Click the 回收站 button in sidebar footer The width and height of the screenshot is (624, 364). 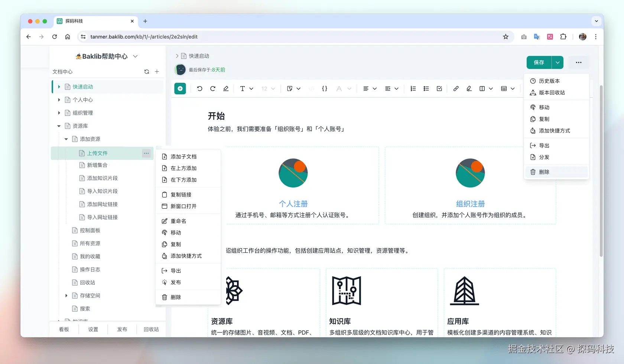pyautogui.click(x=151, y=329)
